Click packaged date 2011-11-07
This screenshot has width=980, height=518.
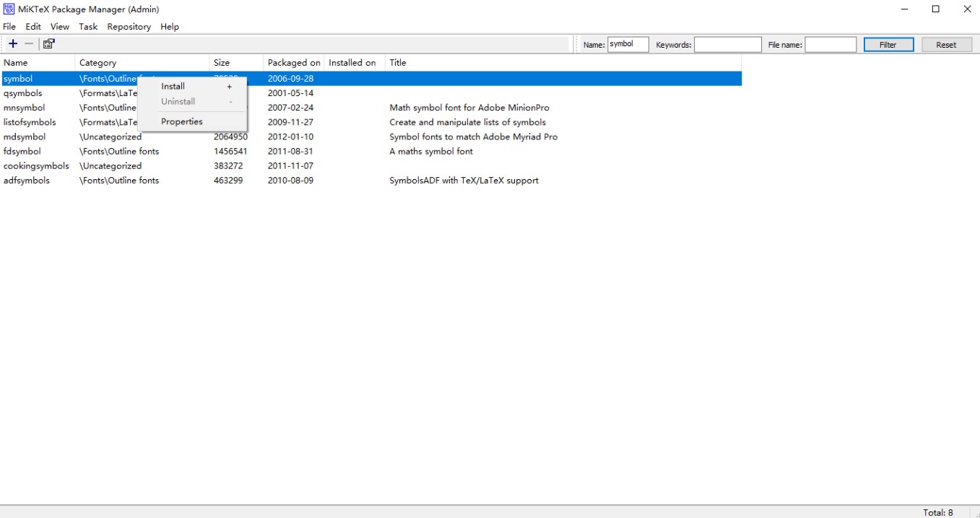coord(290,165)
